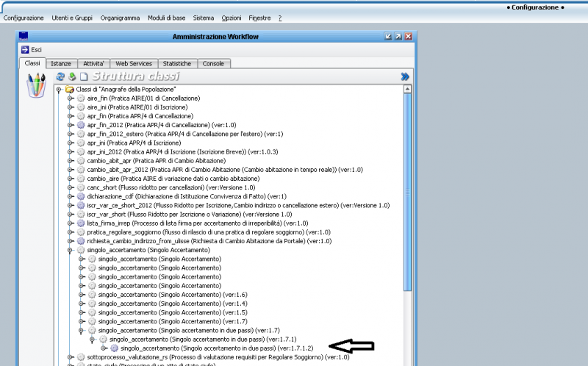588x366 pixels.
Task: Expand the cambio_abit_apr tree node
Action: click(70, 160)
